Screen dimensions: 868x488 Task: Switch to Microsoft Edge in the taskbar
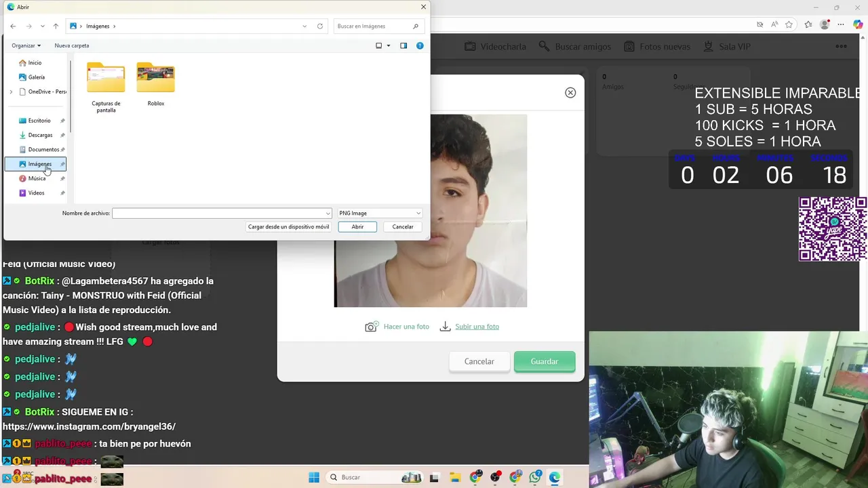point(555,477)
